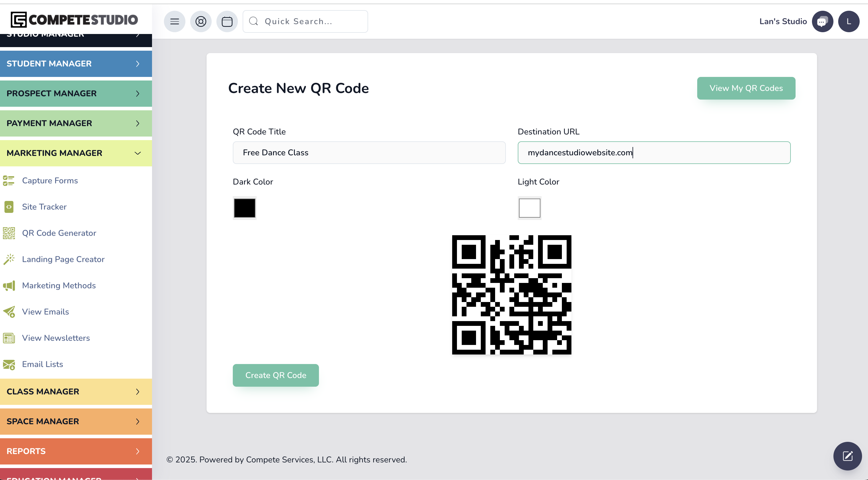Click the QR Code Title field
Viewport: 868px width, 480px height.
(369, 153)
